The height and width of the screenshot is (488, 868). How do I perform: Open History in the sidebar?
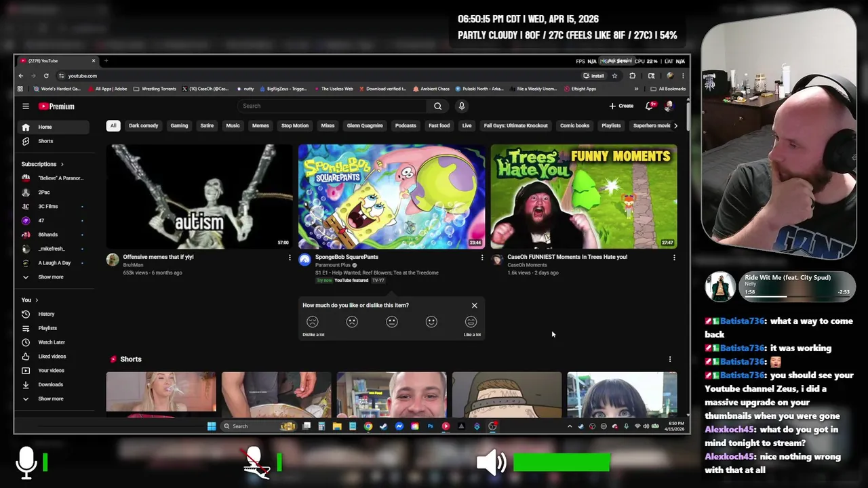coord(54,314)
